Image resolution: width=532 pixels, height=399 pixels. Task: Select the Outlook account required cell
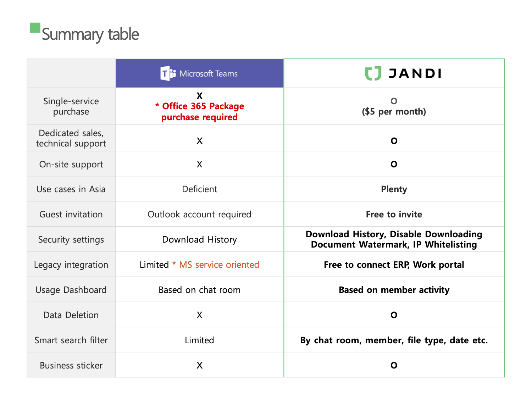(x=199, y=214)
